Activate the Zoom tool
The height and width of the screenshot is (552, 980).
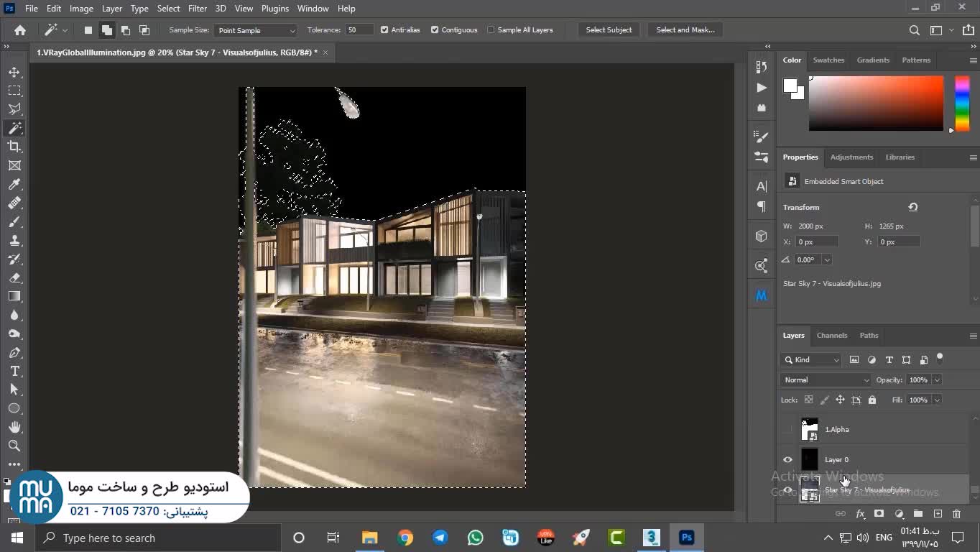14,446
